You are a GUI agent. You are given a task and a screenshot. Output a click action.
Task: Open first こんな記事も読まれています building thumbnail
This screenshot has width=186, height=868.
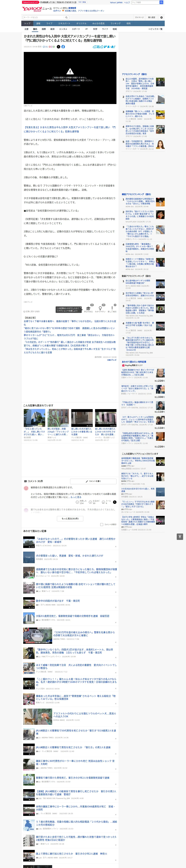pyautogui.click(x=34, y=418)
